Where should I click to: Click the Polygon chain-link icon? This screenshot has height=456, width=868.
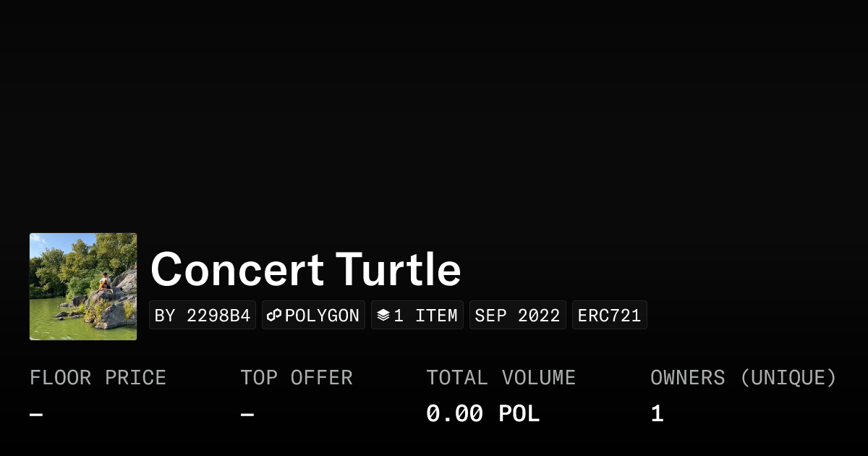[274, 316]
